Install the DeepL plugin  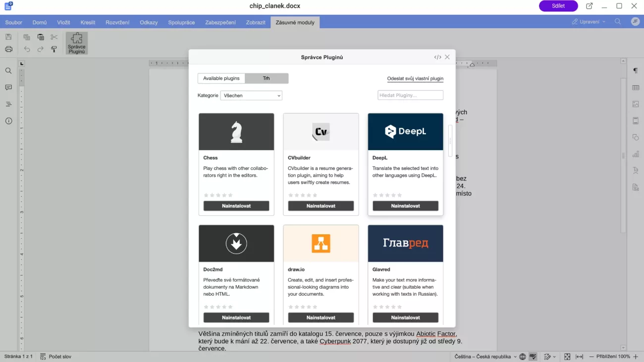coord(405,206)
